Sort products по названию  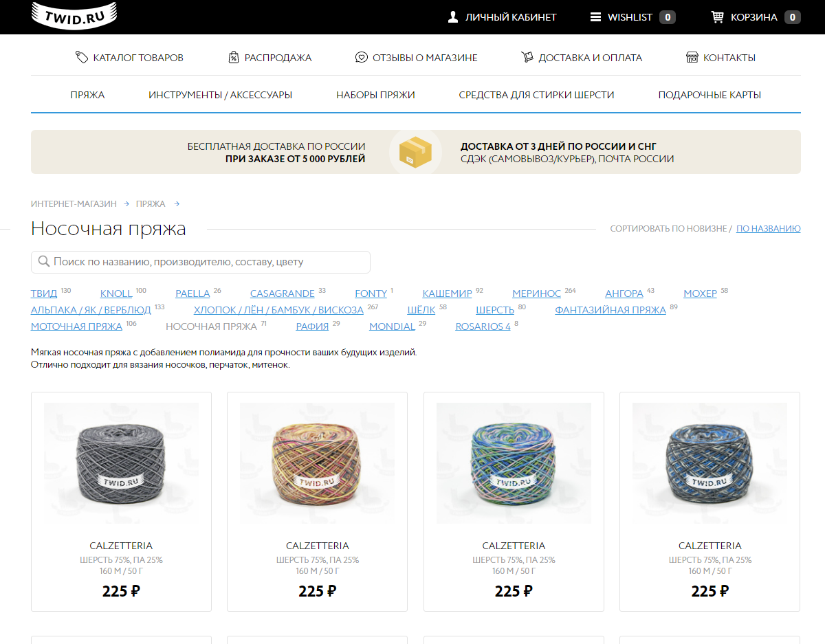coord(768,228)
